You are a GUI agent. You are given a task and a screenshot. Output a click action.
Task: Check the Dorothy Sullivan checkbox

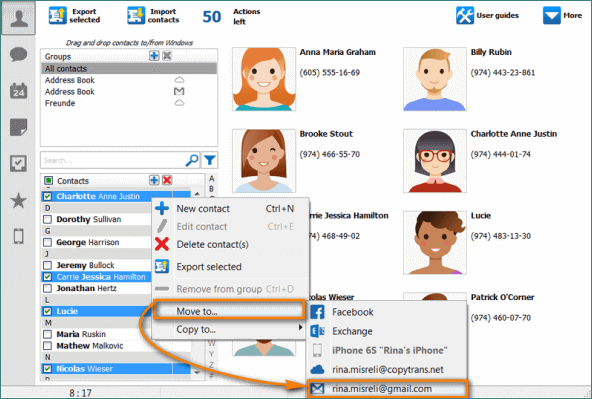coord(48,219)
